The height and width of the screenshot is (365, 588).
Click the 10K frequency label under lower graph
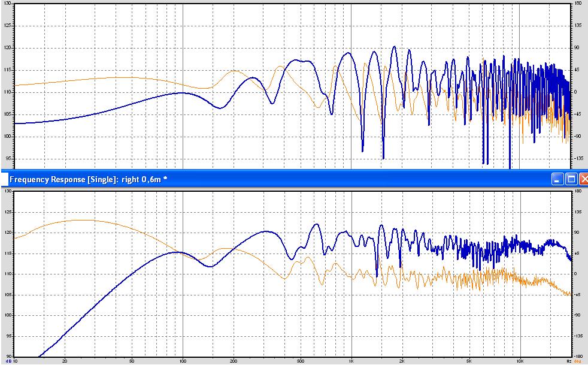click(x=520, y=361)
